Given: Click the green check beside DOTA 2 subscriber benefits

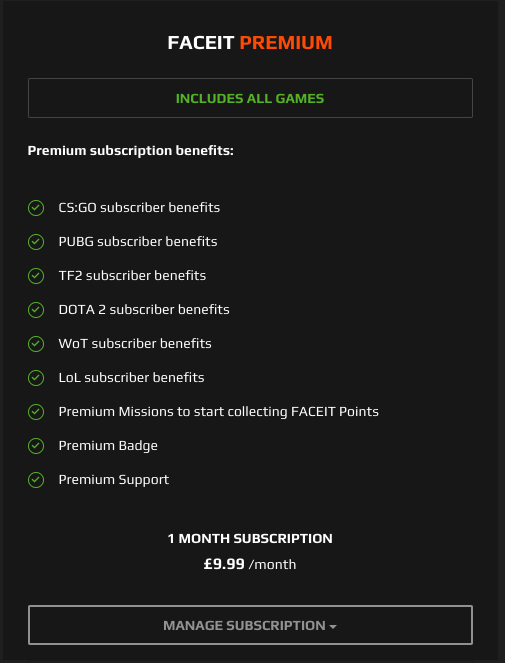Looking at the screenshot, I should (36, 310).
